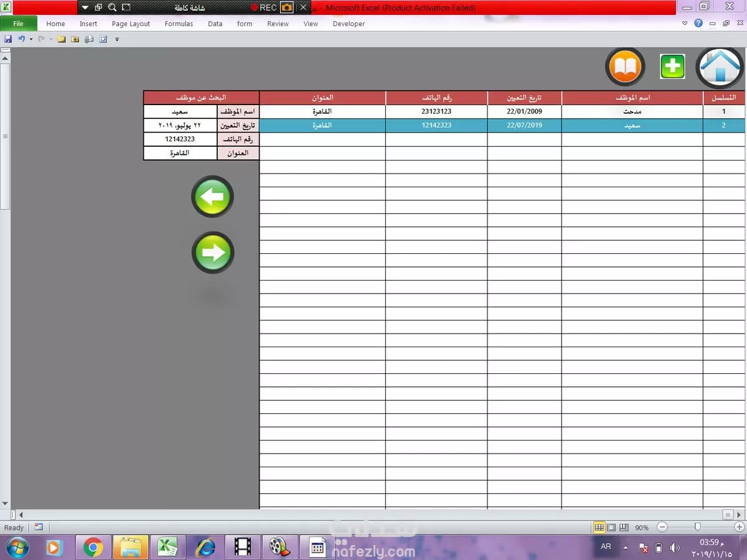Click the vertical scrollbar down arrow
Screen dimensions: 747x560
pyautogui.click(x=5, y=503)
